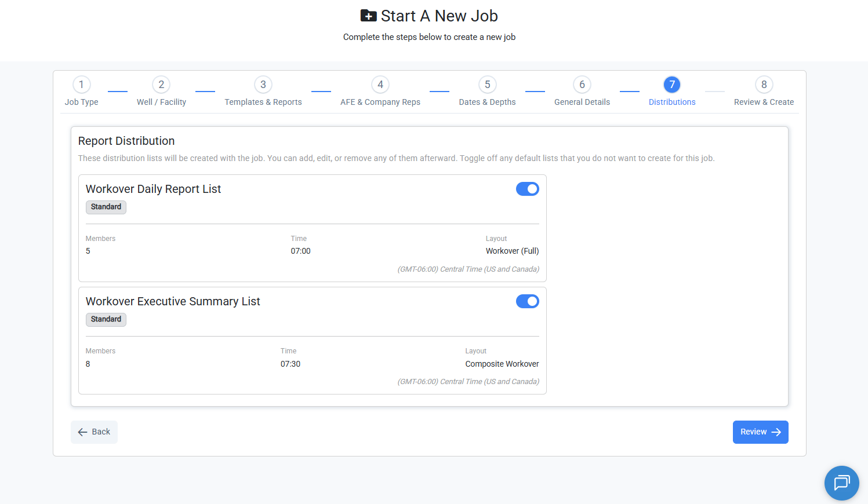Click the Workover Daily Report List title
Image resolution: width=868 pixels, height=504 pixels.
(x=153, y=189)
